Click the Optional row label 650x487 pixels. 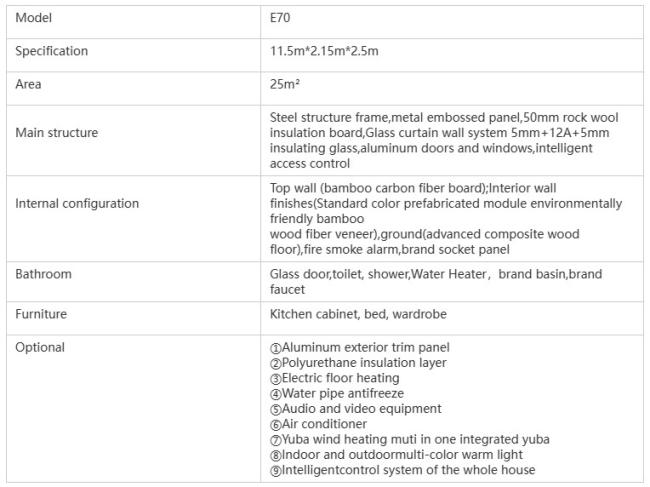[40, 348]
